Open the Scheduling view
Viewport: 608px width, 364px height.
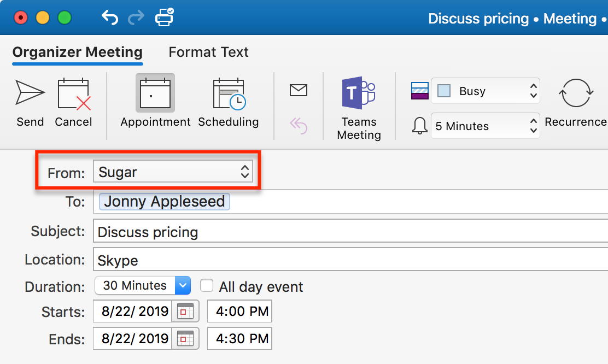[x=229, y=95]
